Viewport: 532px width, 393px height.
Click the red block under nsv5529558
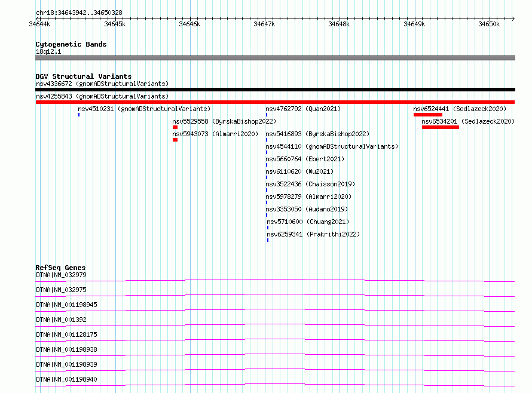175,127
